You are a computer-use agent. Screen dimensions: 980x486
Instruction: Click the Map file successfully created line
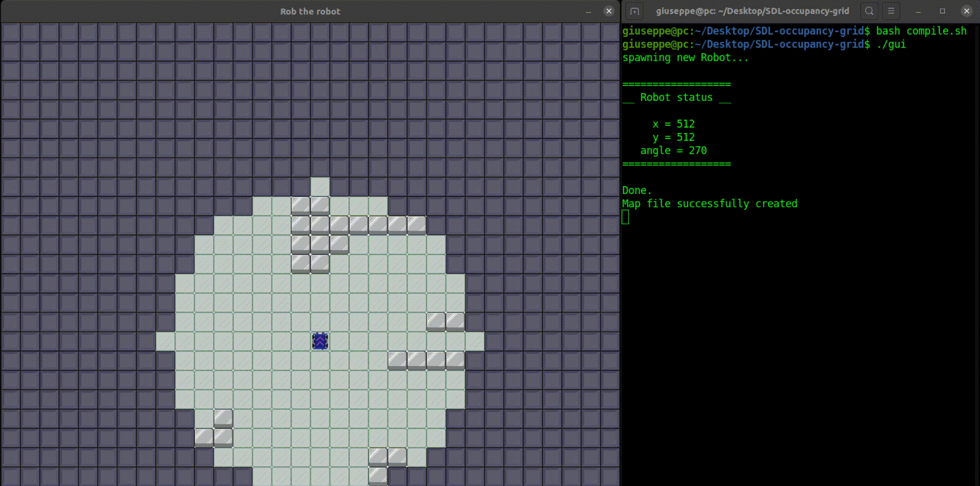click(x=709, y=204)
